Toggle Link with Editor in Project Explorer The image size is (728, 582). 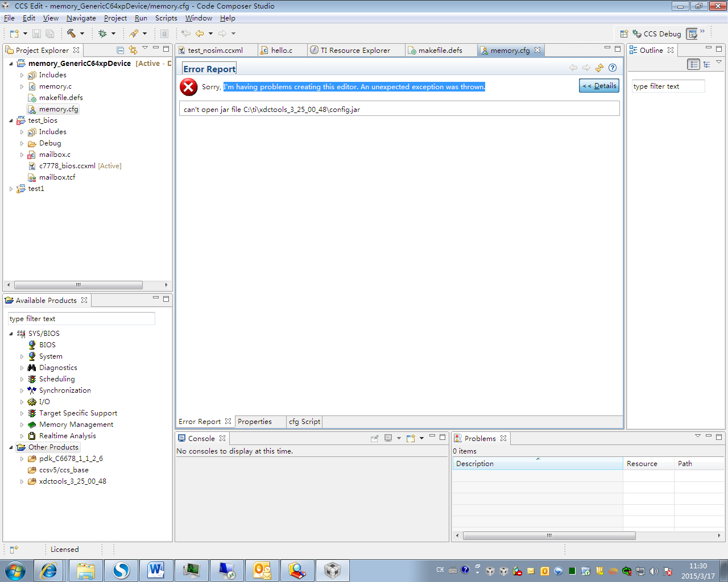click(133, 50)
